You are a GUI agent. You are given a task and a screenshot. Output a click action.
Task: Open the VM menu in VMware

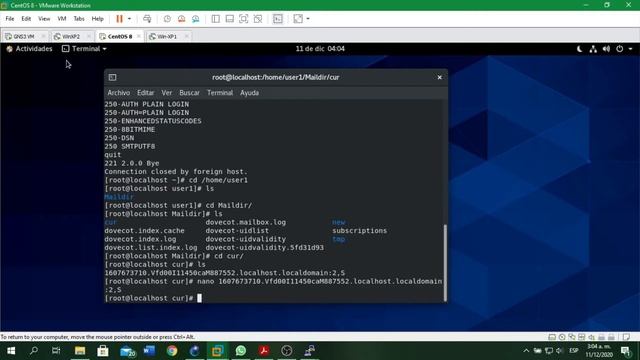[62, 19]
